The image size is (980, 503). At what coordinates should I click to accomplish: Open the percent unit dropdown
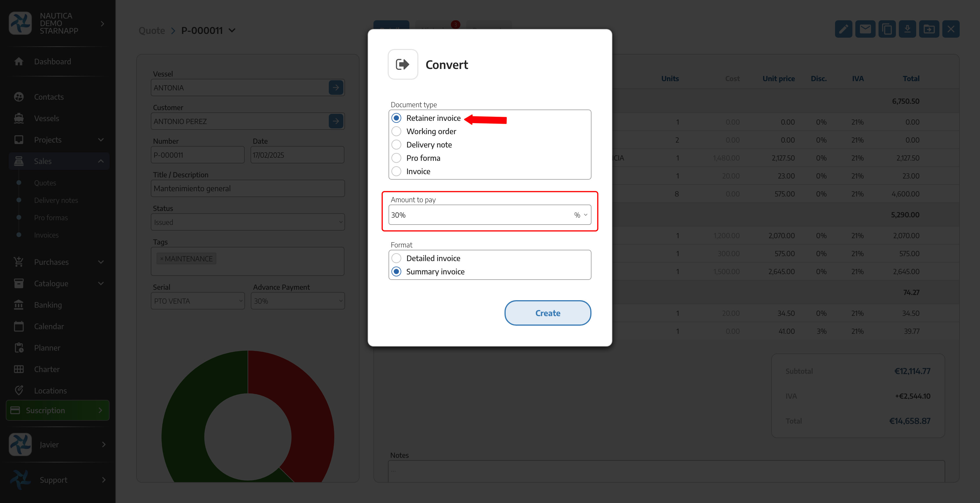pos(581,215)
